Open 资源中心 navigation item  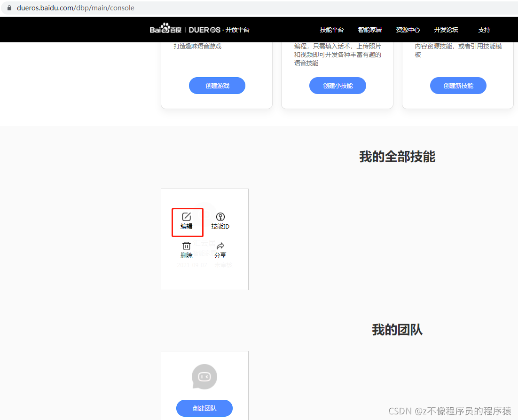(x=408, y=30)
